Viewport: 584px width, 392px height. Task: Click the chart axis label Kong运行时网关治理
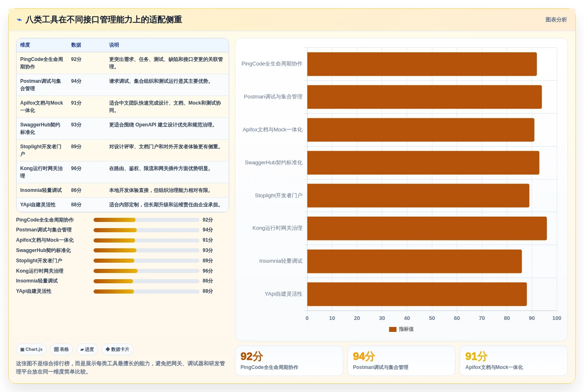click(277, 228)
